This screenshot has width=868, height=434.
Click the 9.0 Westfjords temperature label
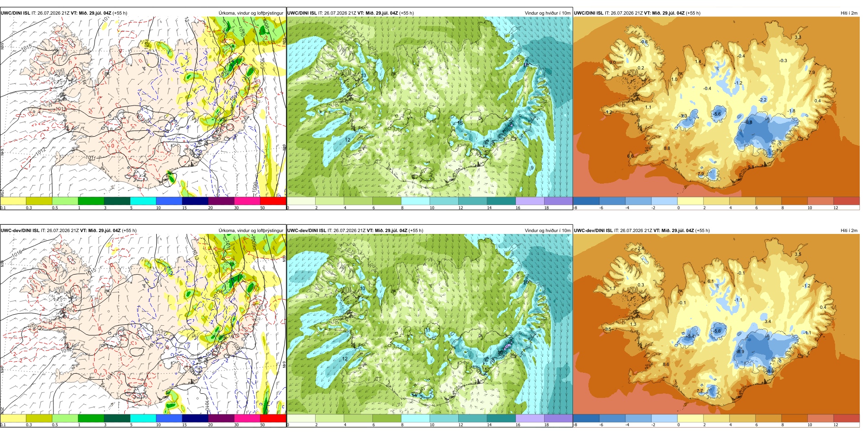click(613, 63)
